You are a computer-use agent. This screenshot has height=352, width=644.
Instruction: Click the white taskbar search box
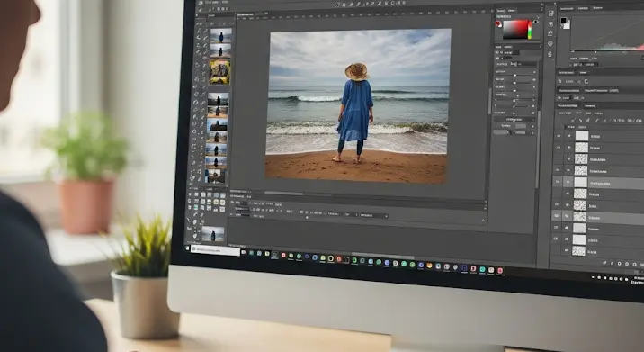[216, 250]
